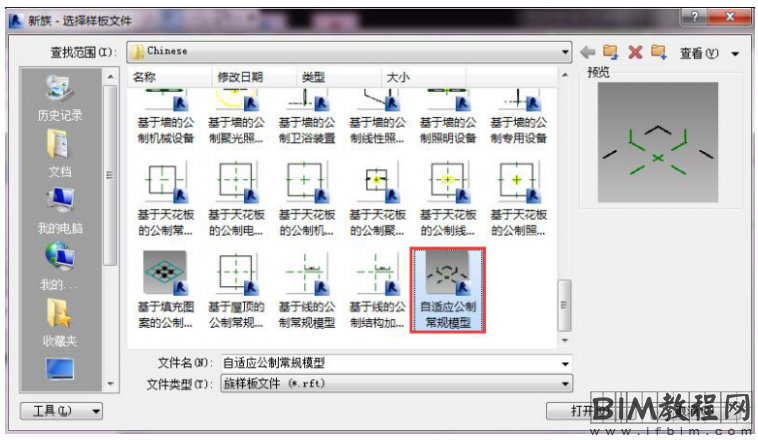The width and height of the screenshot is (758, 440).
Task: Open 收藏夹 in the places sidebar
Action: click(x=60, y=323)
